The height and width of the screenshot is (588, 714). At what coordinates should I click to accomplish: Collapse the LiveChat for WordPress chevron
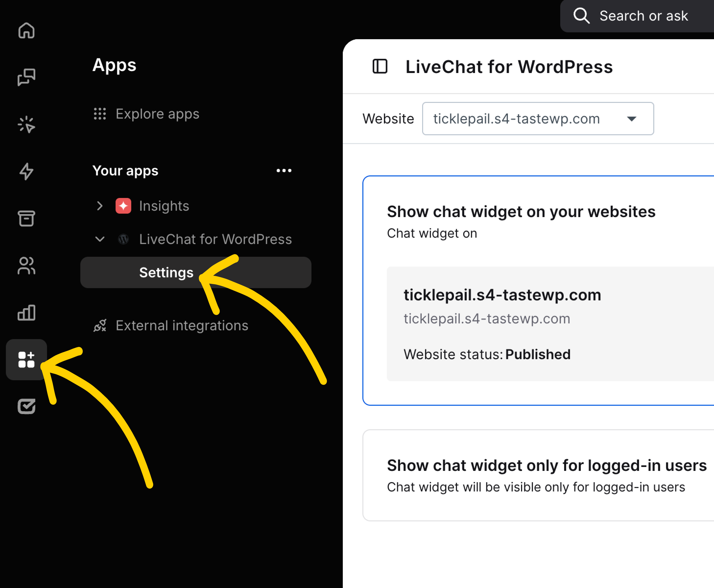tap(99, 239)
